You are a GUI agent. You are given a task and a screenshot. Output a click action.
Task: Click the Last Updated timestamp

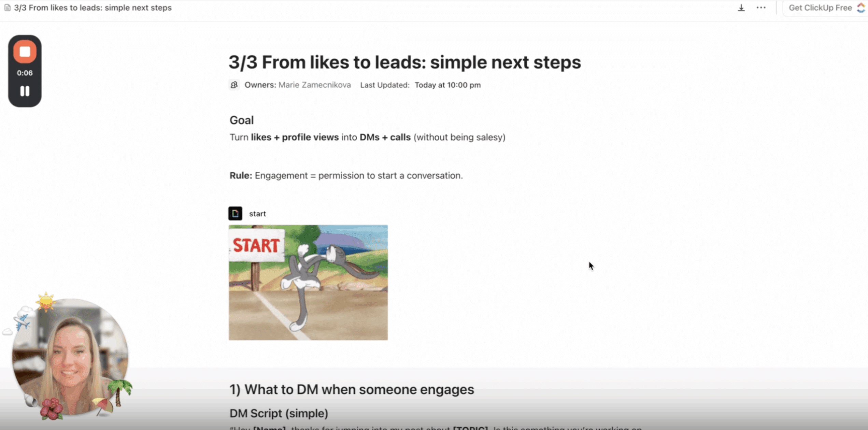(447, 85)
